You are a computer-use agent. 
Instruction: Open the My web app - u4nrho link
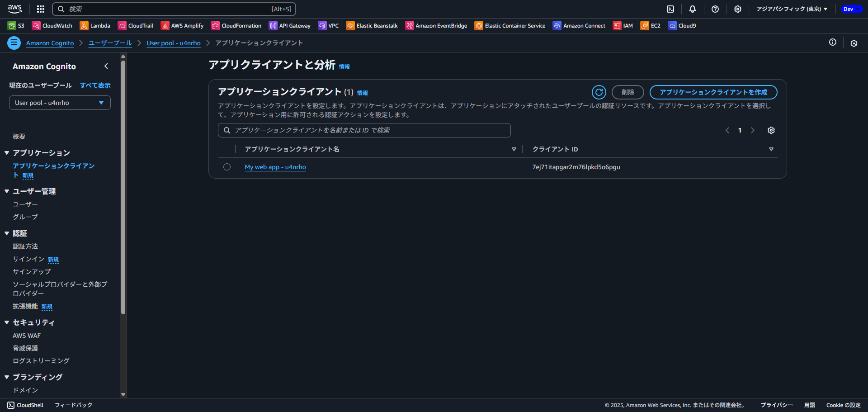pos(275,167)
